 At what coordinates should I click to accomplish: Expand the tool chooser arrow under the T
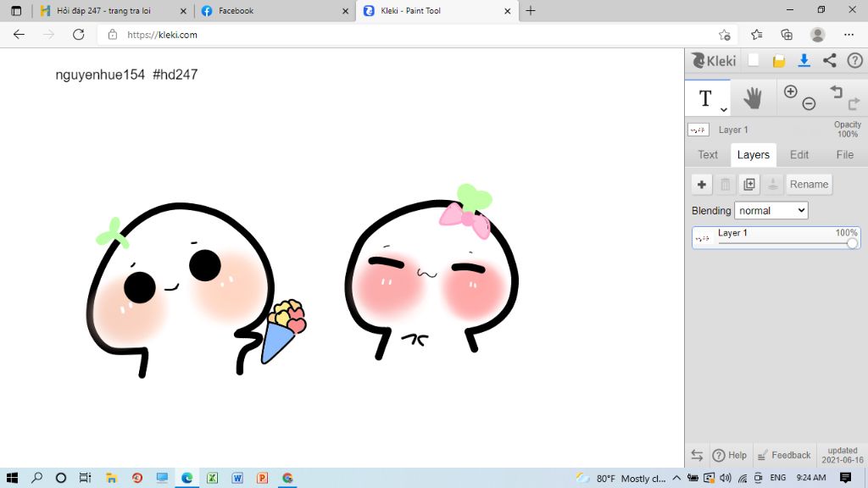(724, 109)
